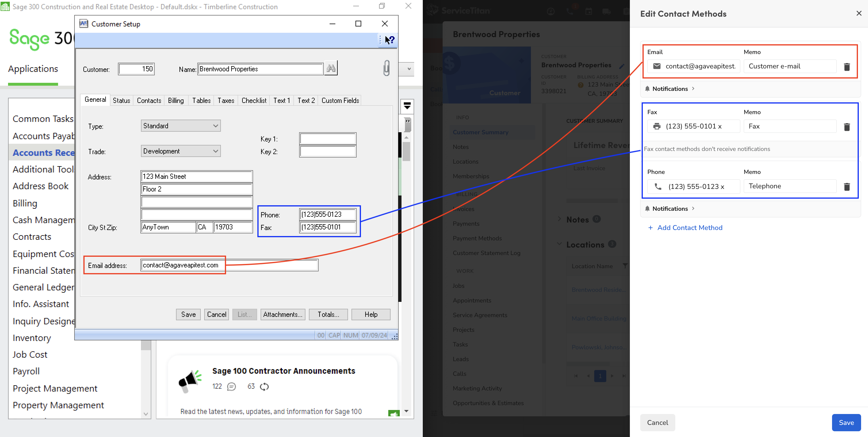Click the handset icon in Phone field
The width and height of the screenshot is (868, 437).
click(658, 186)
